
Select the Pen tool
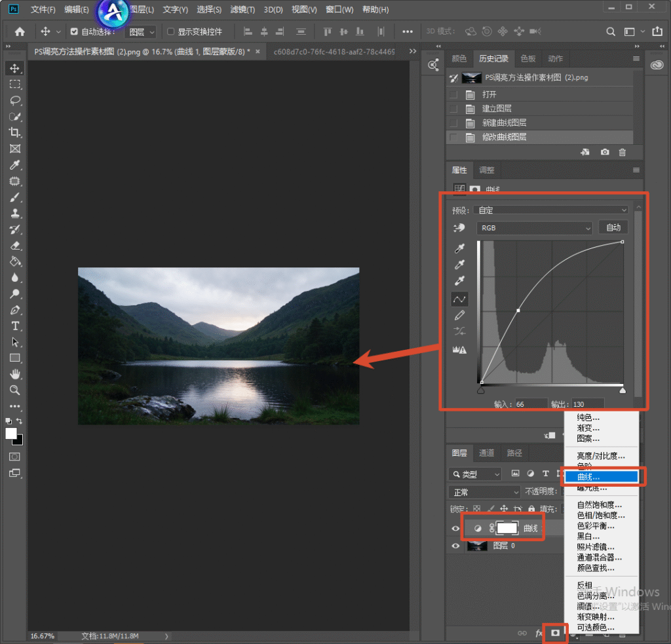pos(15,311)
